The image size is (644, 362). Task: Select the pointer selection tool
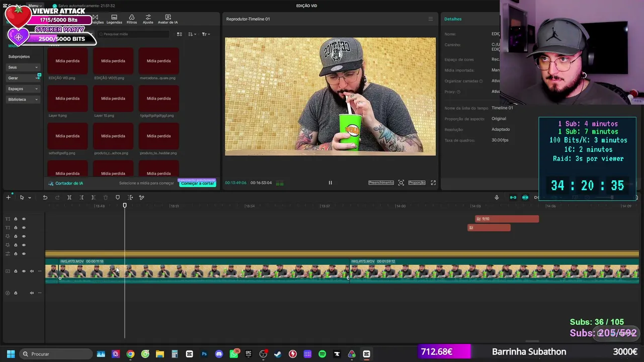coord(22,198)
